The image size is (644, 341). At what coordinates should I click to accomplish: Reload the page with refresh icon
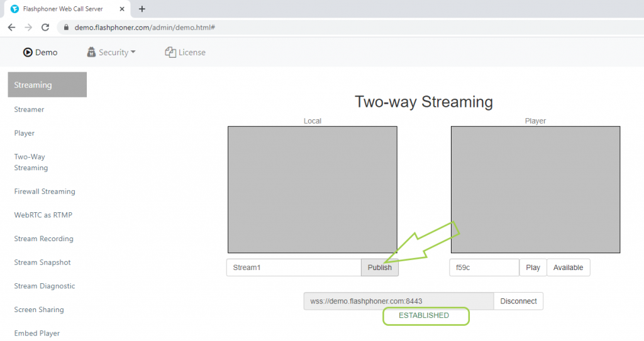pos(45,28)
